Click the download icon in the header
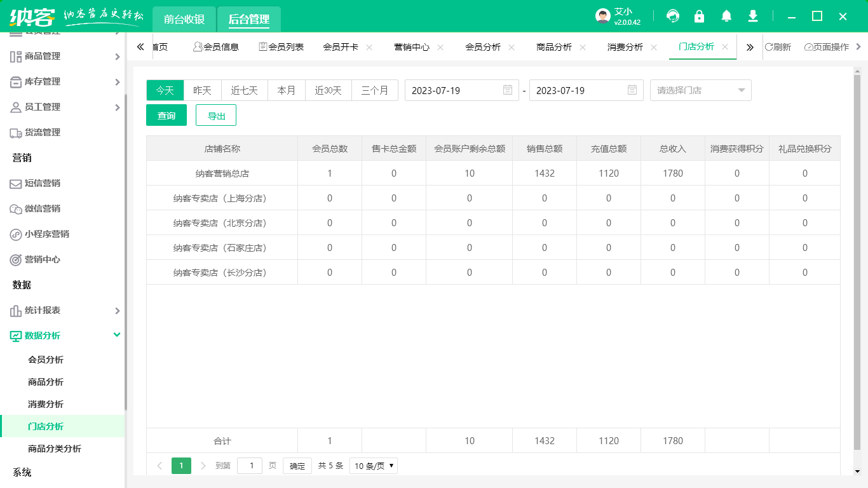The width and height of the screenshot is (868, 488). click(752, 16)
